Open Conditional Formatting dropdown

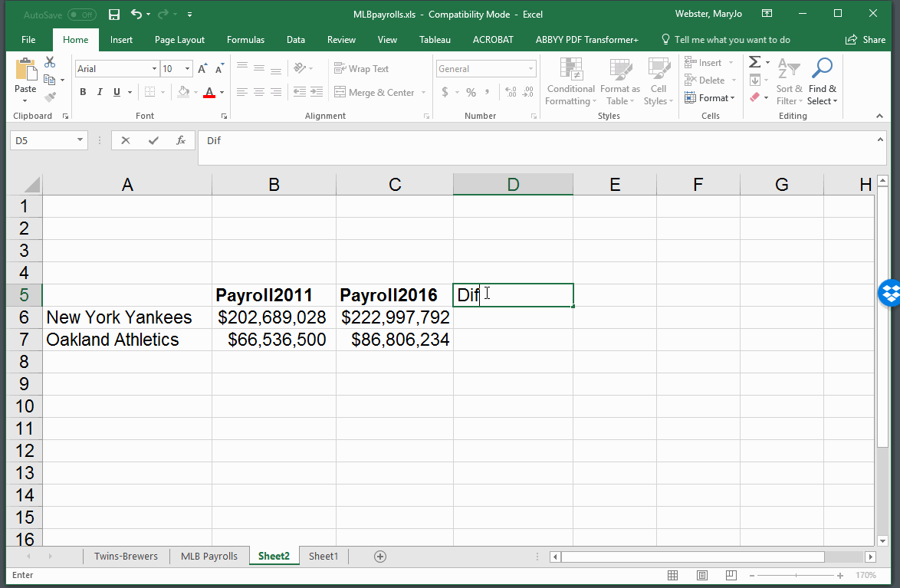(x=571, y=81)
